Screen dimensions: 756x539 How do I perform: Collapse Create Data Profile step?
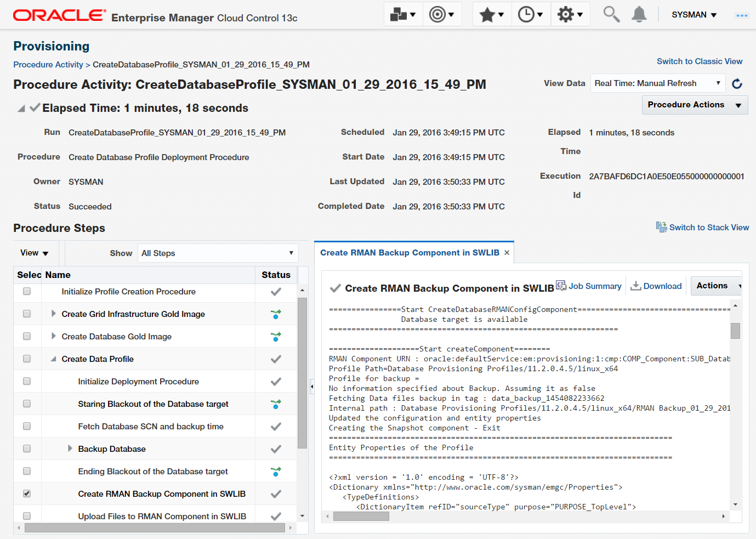(53, 359)
